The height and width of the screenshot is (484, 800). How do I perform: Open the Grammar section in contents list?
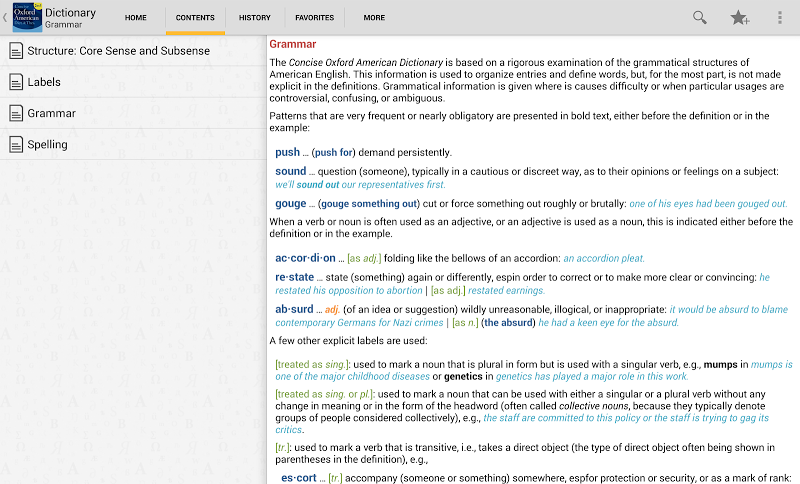133,113
